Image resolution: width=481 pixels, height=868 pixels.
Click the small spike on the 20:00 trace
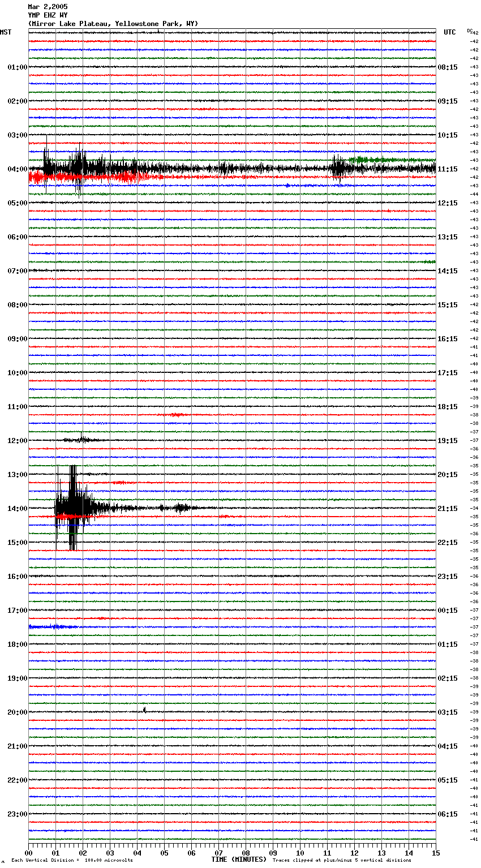(x=145, y=710)
